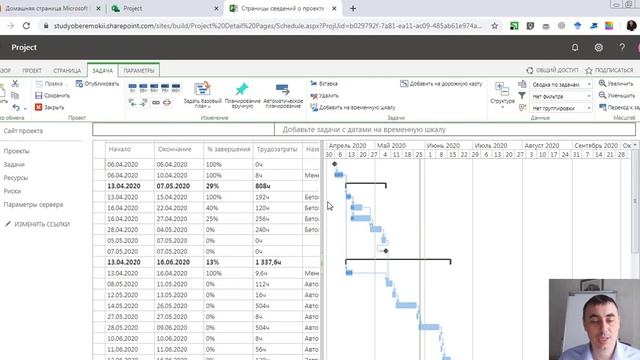Close the project with Закрыть
Image resolution: width=640 pixels, height=360 pixels.
[x=50, y=107]
